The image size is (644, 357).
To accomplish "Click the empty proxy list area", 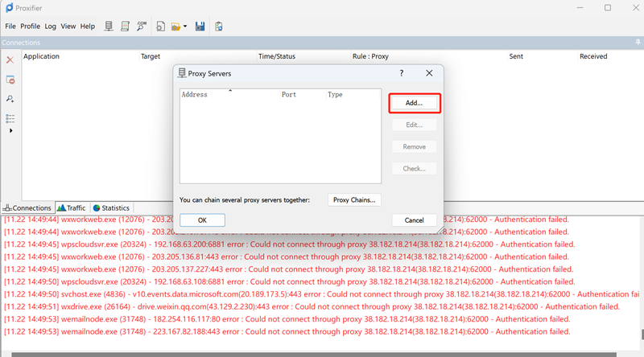I will (x=280, y=141).
